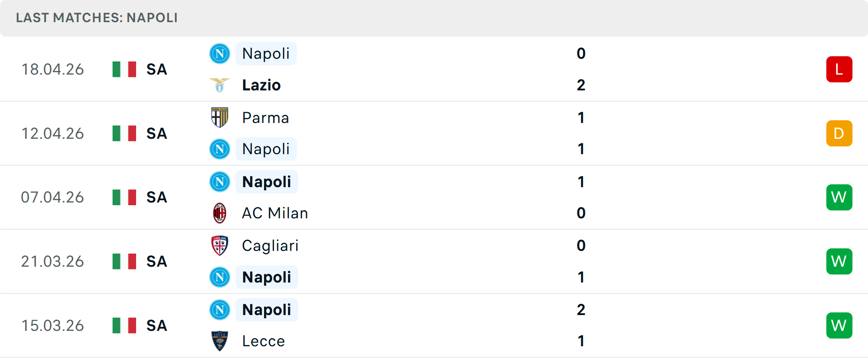
Task: Click the green W badge for the Cagliari match
Action: pyautogui.click(x=839, y=261)
